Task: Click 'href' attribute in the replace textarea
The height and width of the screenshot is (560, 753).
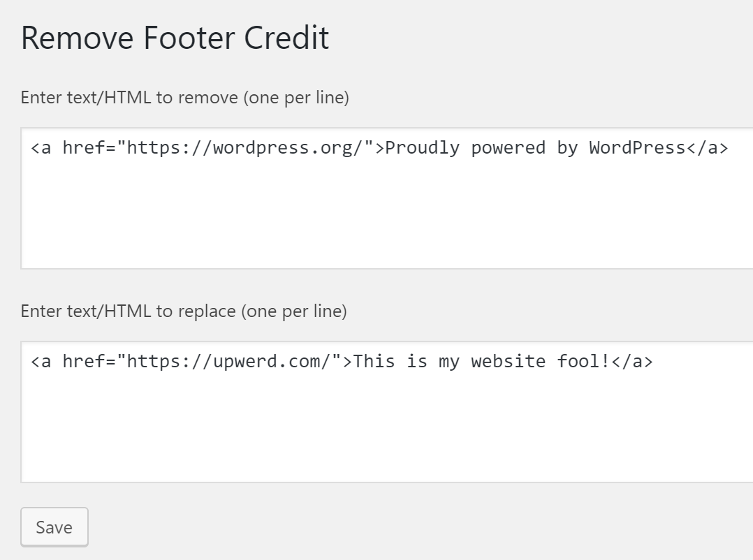Action: (84, 361)
